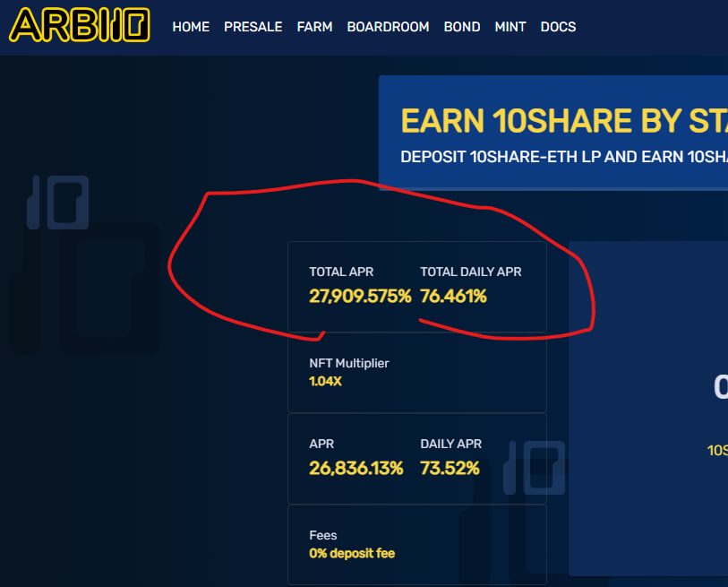Select the 76.461% Total Daily APR value
This screenshot has height=587, width=728.
(x=453, y=296)
